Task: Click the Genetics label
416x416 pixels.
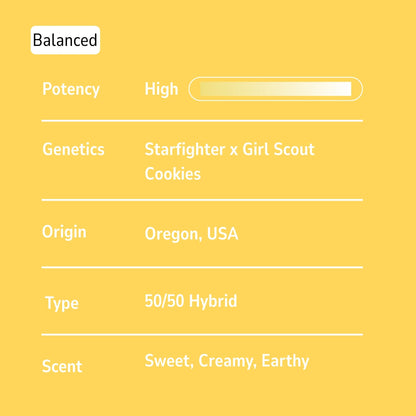Action: click(73, 149)
